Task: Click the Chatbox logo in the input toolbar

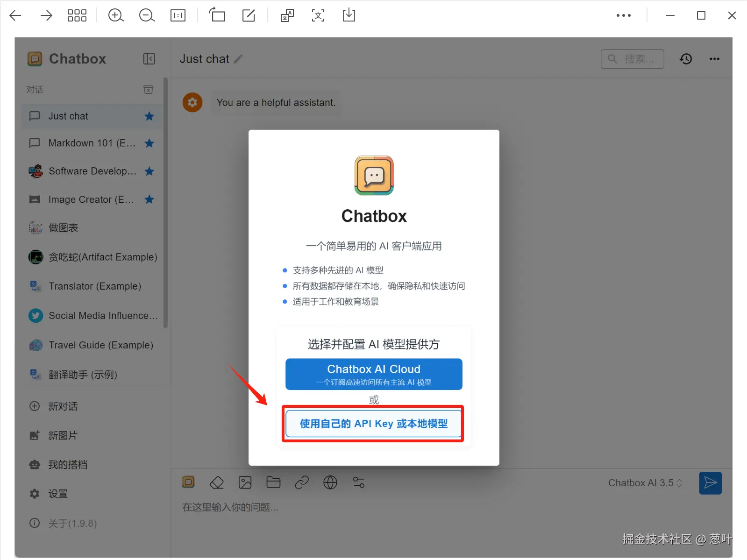Action: (x=188, y=482)
